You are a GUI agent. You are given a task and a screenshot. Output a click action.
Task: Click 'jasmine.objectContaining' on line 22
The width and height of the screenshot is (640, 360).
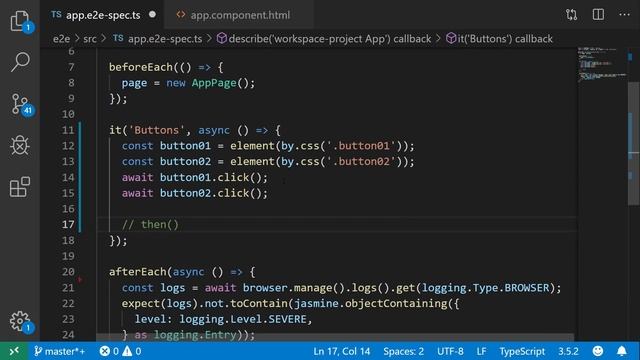tap(371, 303)
